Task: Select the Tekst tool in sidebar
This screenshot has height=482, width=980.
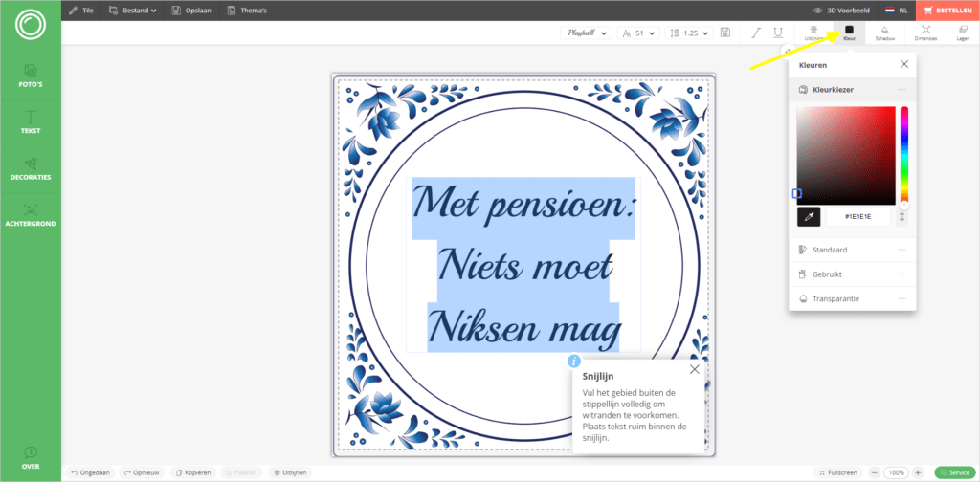Action: point(31,121)
